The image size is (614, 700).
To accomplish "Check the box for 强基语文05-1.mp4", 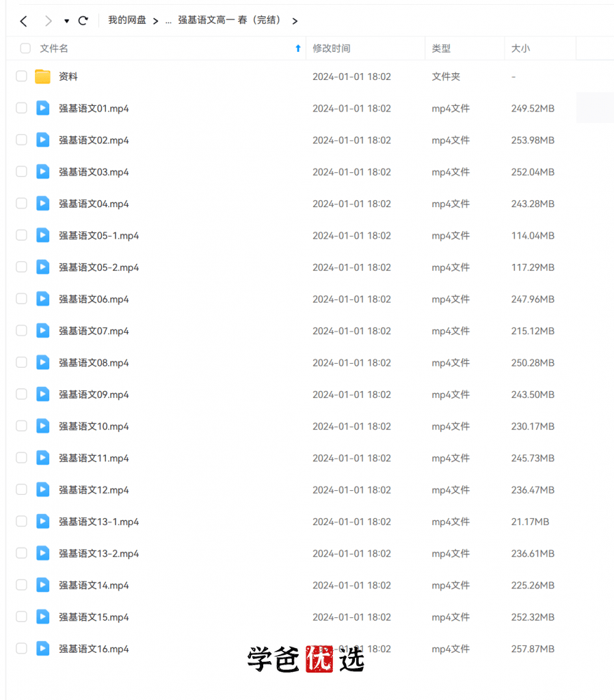I will pos(21,235).
